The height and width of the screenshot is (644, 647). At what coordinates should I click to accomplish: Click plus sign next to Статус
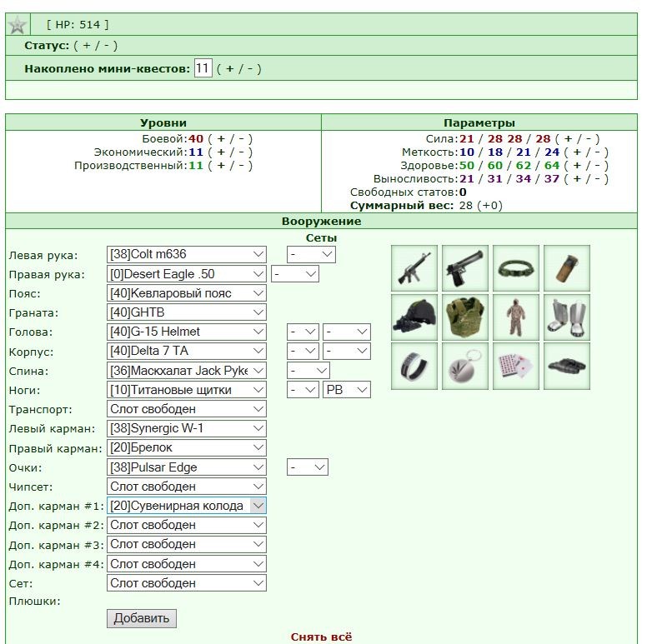tap(87, 45)
